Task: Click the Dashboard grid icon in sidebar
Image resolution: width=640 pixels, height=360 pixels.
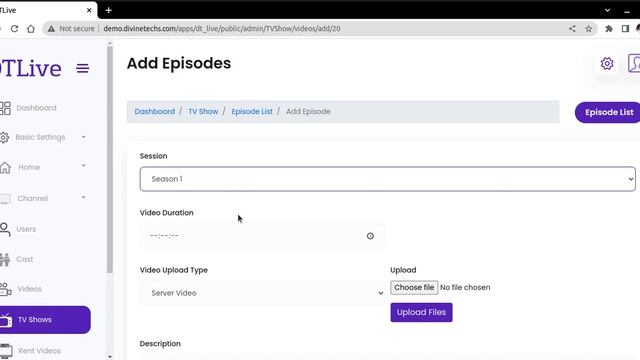Action: tap(5, 108)
